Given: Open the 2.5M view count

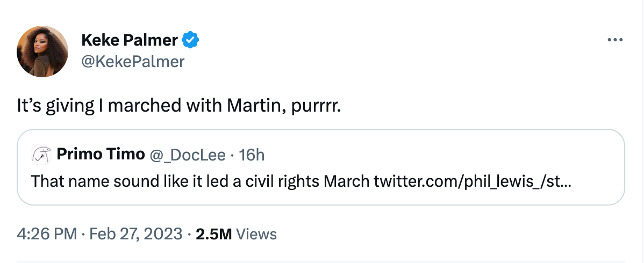Looking at the screenshot, I should 213,234.
